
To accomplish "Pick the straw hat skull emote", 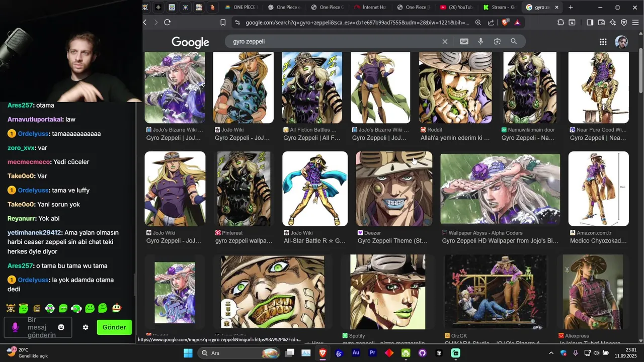I will pos(11,308).
